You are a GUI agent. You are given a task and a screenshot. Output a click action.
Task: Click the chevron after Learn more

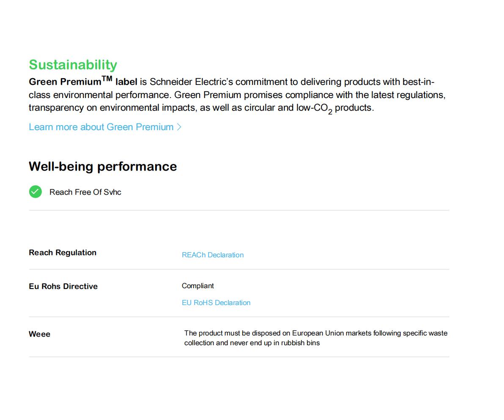179,127
